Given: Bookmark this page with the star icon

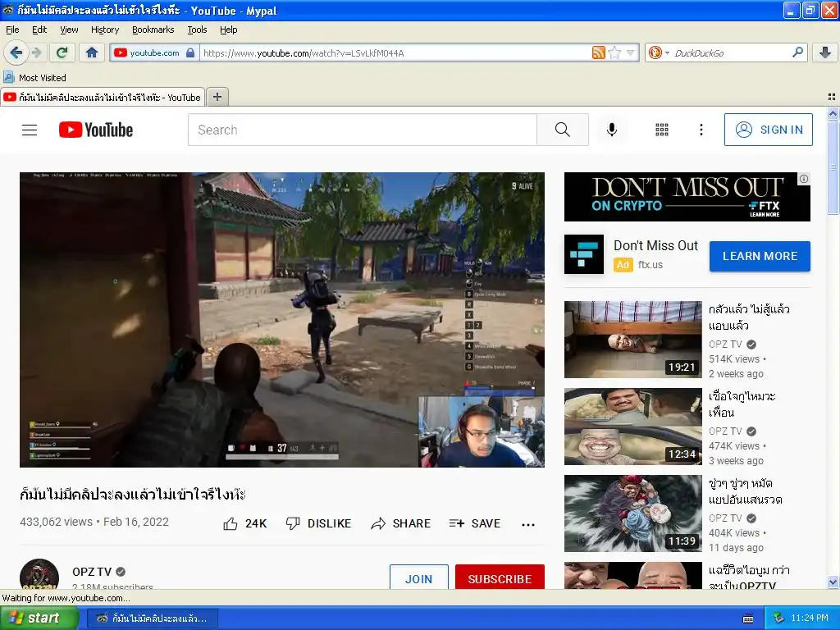Looking at the screenshot, I should [614, 52].
